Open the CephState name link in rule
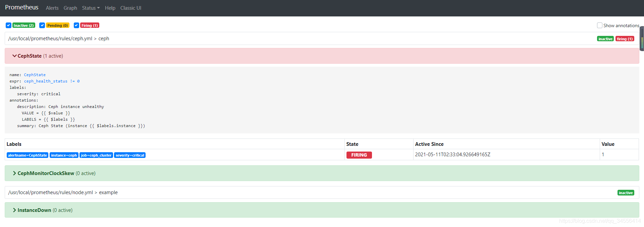Image resolution: width=644 pixels, height=227 pixels. click(35, 75)
